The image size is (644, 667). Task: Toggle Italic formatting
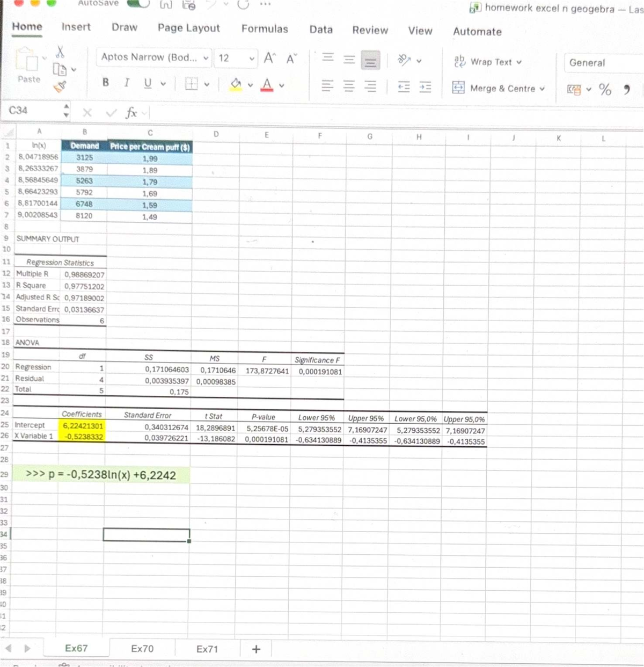[126, 82]
